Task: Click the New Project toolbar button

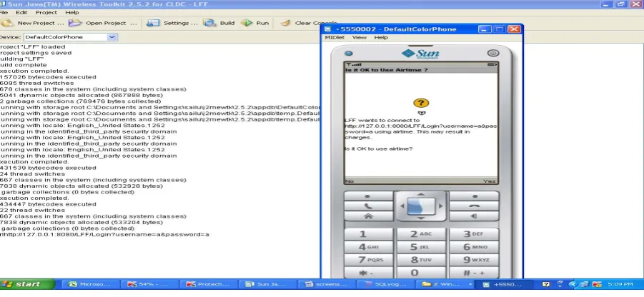Action: [x=32, y=23]
